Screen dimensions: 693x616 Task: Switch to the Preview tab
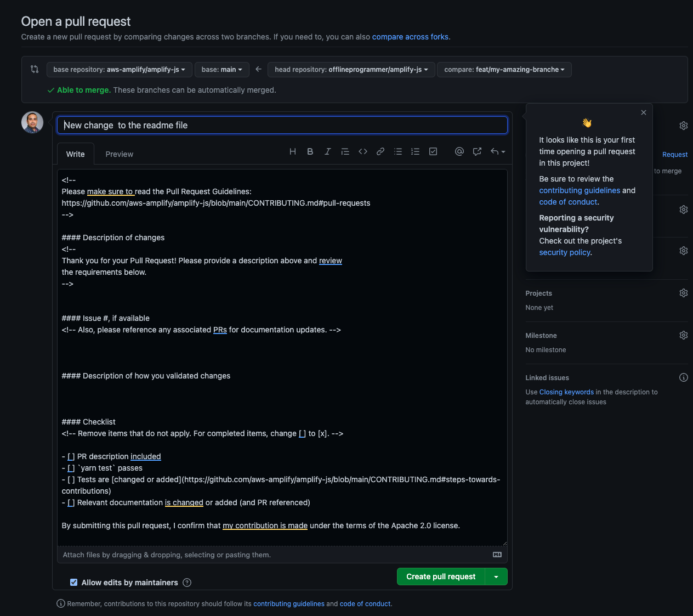point(120,154)
